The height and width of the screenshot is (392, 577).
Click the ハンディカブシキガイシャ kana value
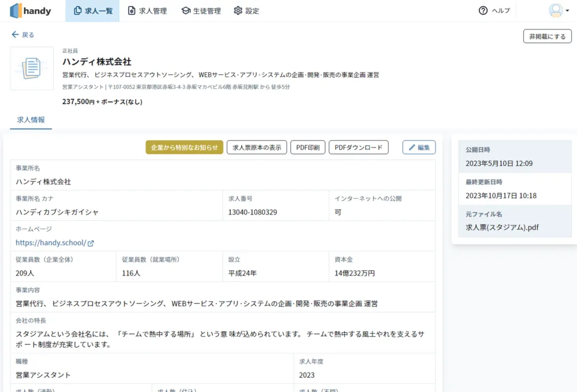(x=57, y=212)
